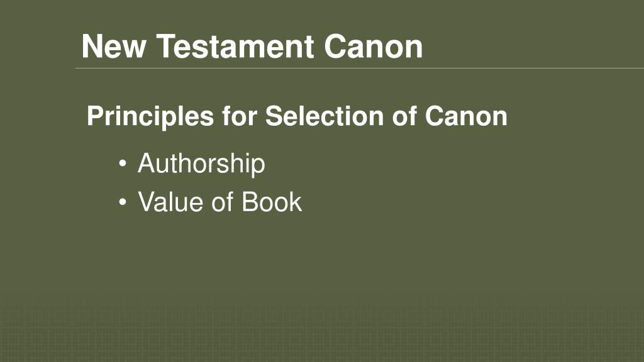Click the "New Testament Canon" slide title
This screenshot has height=362, width=644.
point(252,47)
